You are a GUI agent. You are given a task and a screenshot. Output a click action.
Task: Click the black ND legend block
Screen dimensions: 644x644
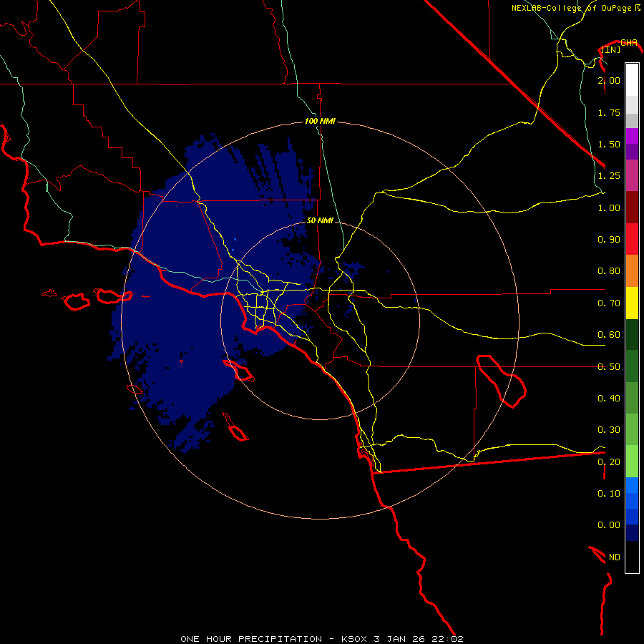(x=632, y=557)
